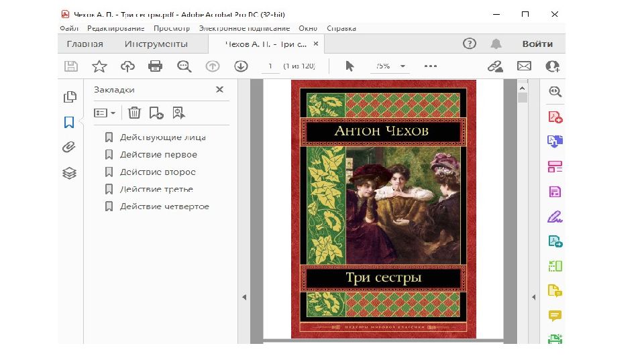This screenshot has height=362, width=644.
Task: Open more toolbar tools ellipsis
Action: point(431,66)
